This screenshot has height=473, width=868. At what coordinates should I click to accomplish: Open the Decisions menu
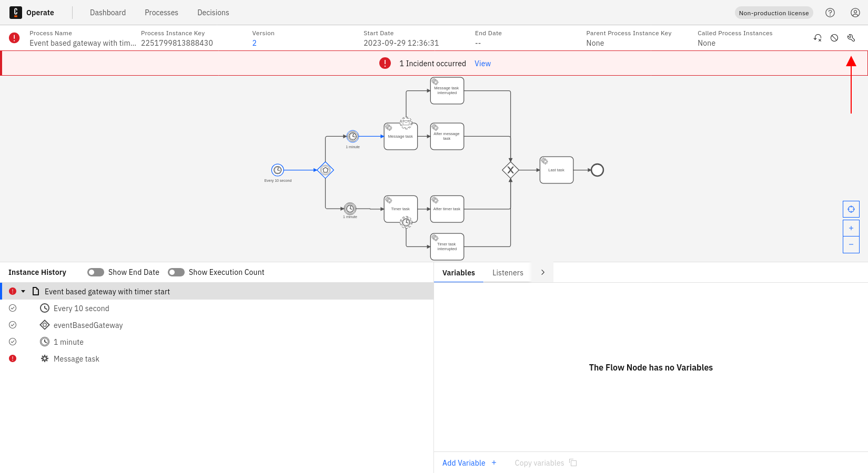pos(213,13)
